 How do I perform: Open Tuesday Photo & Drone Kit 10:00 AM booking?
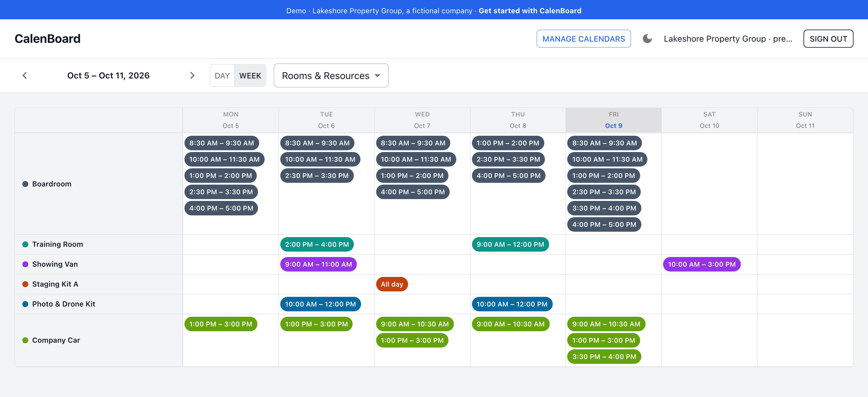tap(320, 304)
